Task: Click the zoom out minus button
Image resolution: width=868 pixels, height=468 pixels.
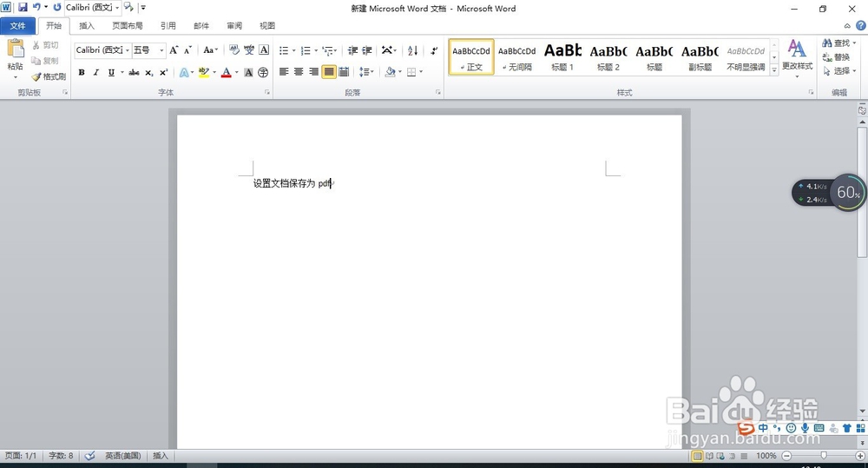Action: coord(786,456)
